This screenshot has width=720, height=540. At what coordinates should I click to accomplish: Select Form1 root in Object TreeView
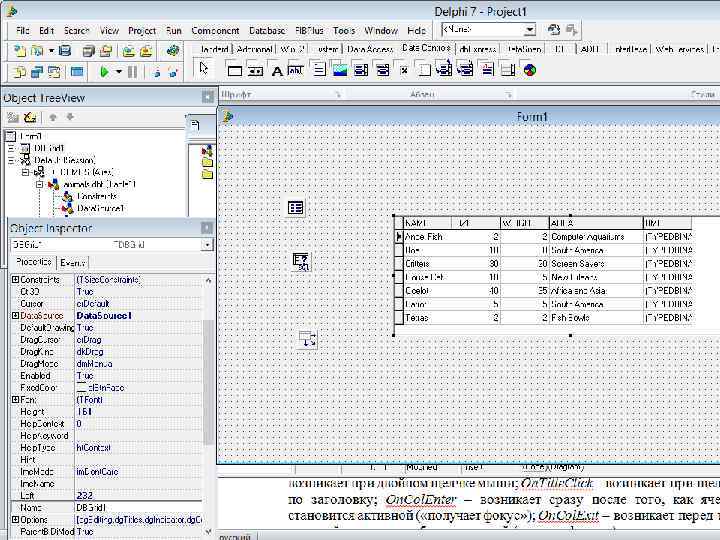tap(31, 136)
